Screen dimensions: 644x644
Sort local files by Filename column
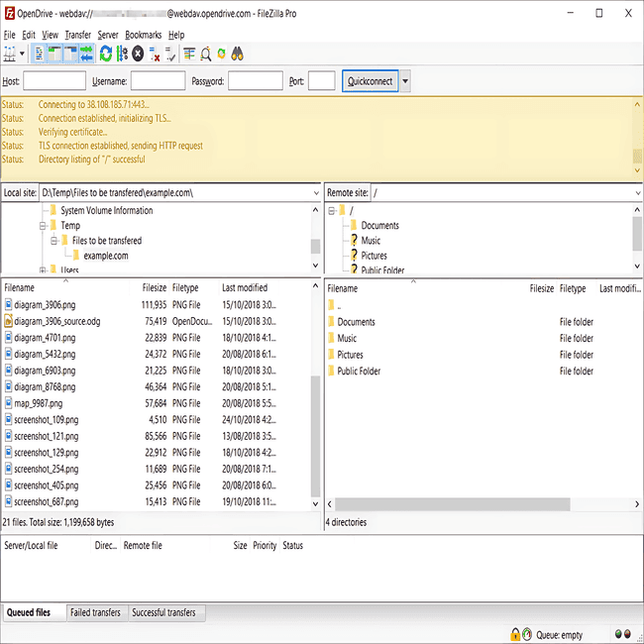point(65,287)
